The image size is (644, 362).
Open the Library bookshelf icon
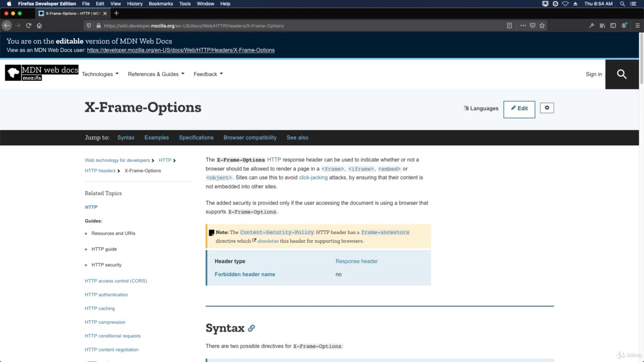pos(602,26)
